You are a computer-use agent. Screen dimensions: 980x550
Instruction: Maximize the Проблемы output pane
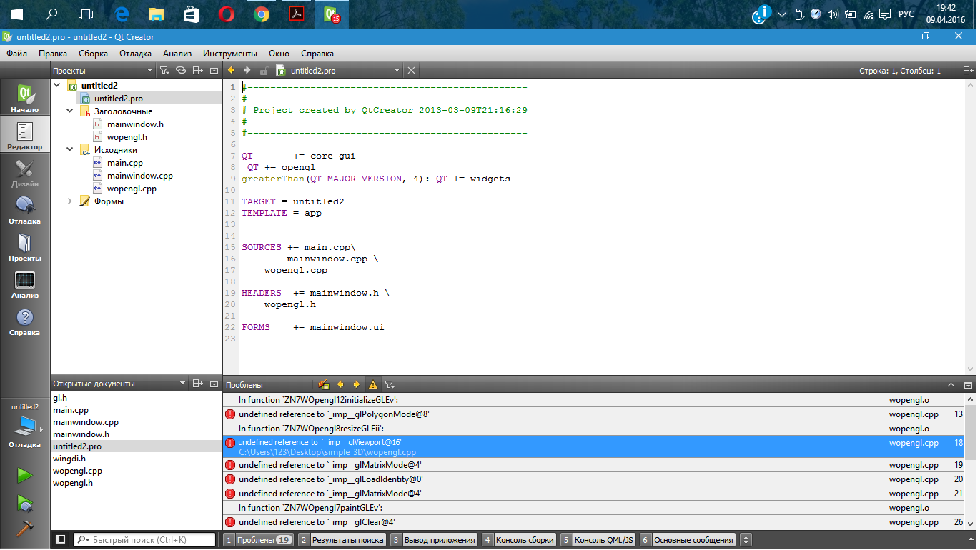tap(951, 384)
